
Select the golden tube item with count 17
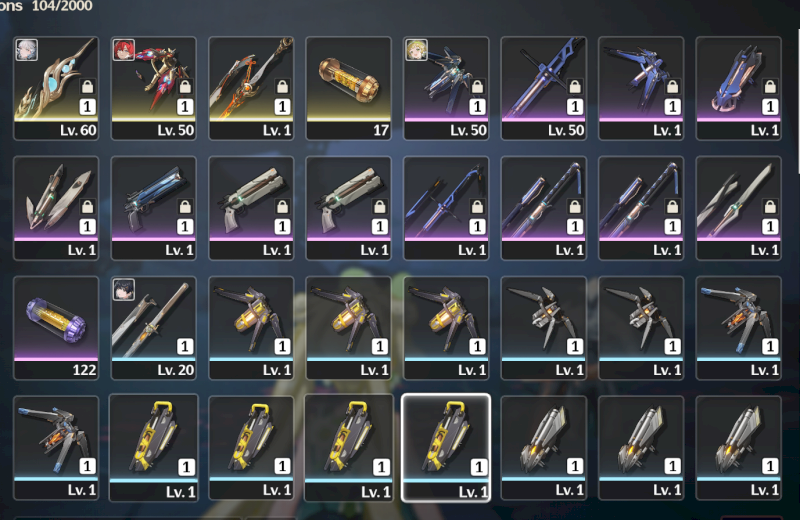348,88
